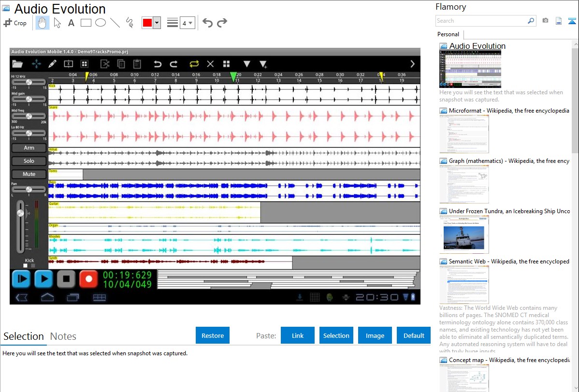The image size is (579, 392).
Task: Click the grid snap icon in toolbar
Action: point(85,64)
